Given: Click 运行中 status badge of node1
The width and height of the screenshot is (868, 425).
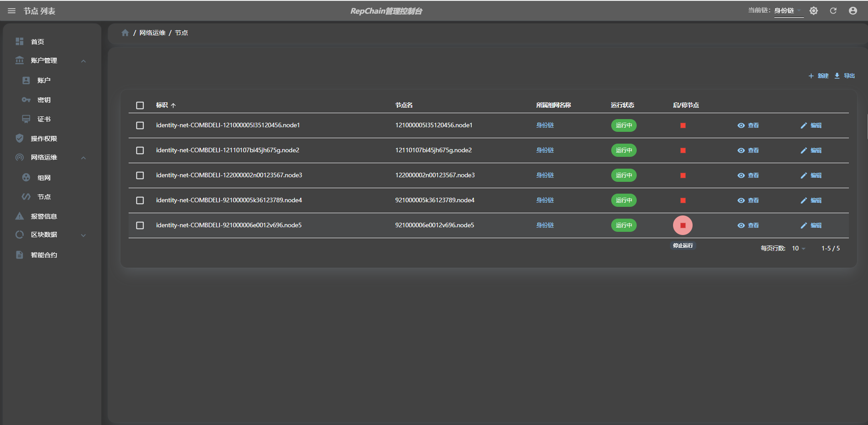Looking at the screenshot, I should click(624, 125).
